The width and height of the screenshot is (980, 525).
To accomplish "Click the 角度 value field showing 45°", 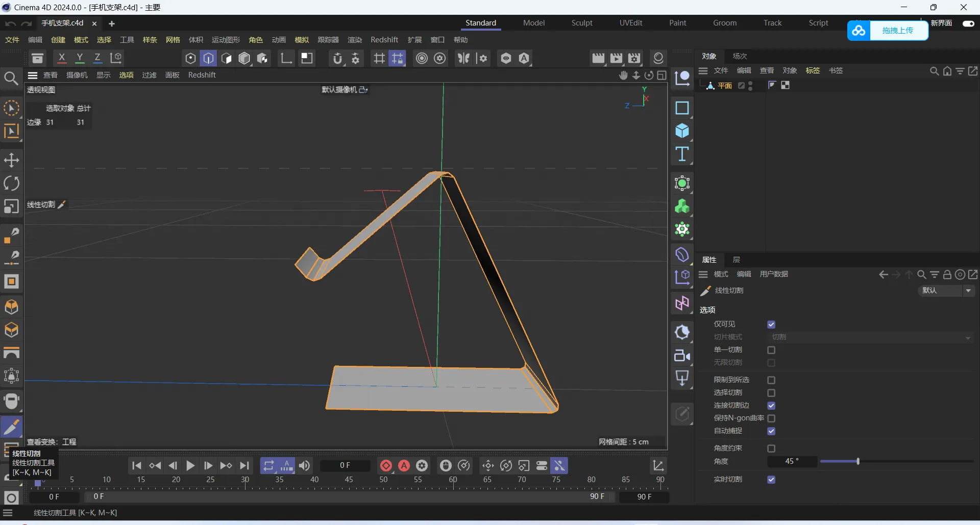I will click(x=792, y=461).
